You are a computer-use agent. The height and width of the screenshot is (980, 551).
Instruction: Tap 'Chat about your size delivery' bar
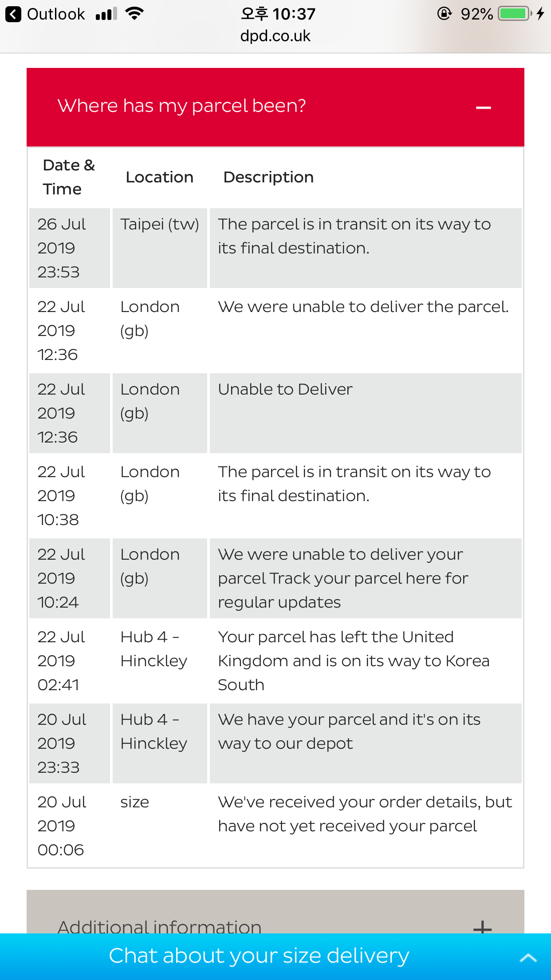point(275,956)
